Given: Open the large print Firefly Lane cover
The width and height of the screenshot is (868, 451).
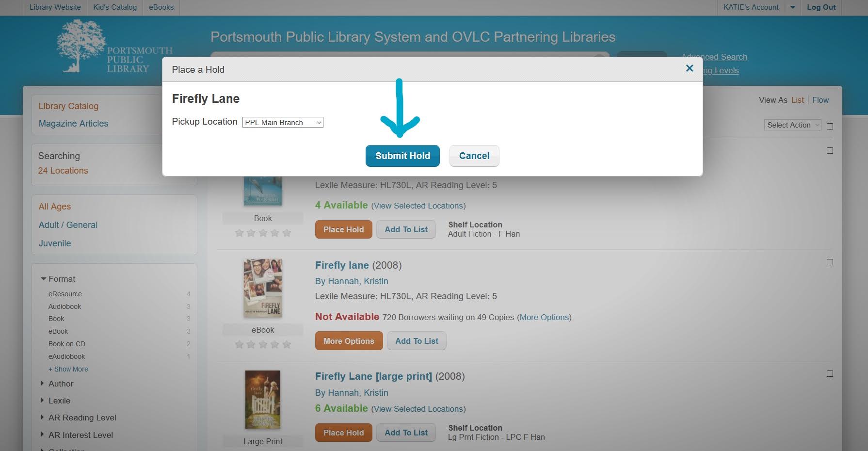Looking at the screenshot, I should [x=262, y=399].
